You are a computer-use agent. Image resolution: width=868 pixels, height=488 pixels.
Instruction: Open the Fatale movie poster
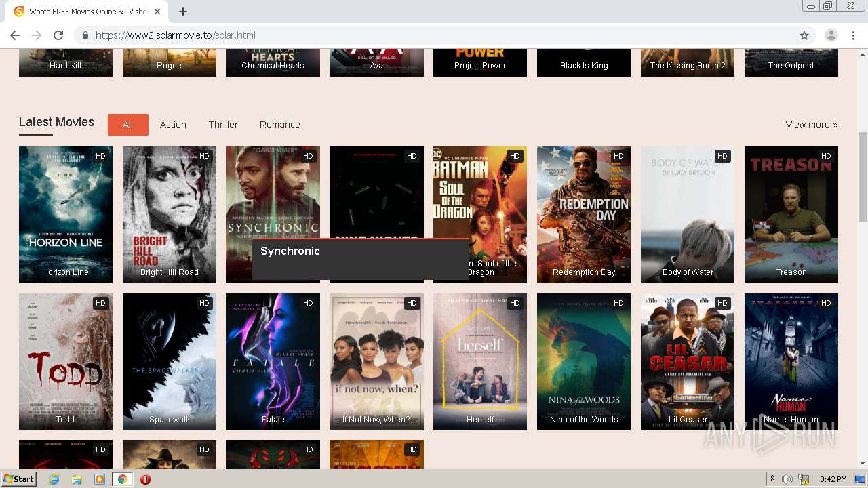(273, 362)
